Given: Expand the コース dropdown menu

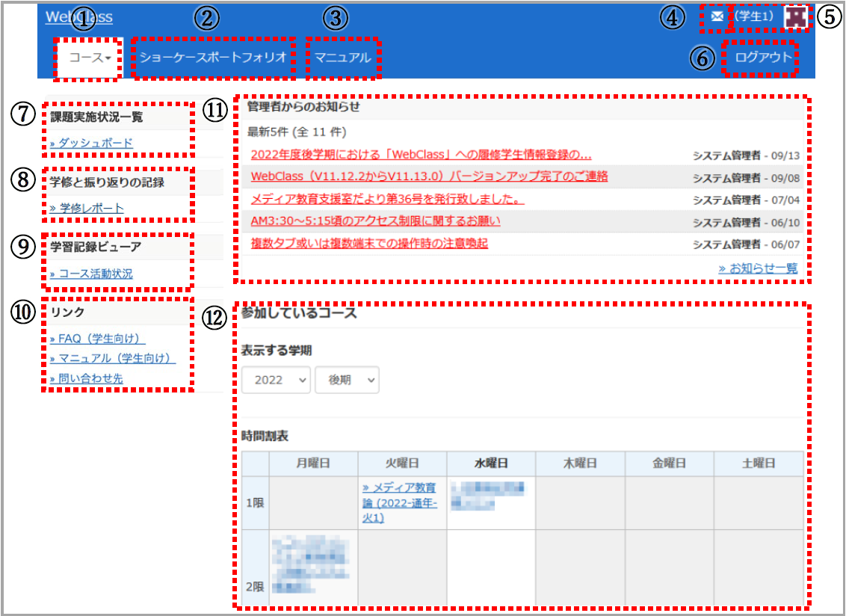Looking at the screenshot, I should pos(89,58).
